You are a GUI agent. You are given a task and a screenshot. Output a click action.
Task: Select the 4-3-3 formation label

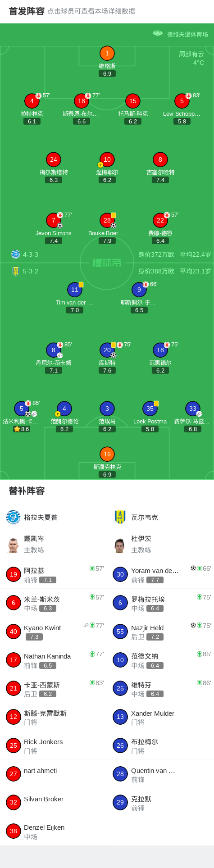click(31, 254)
